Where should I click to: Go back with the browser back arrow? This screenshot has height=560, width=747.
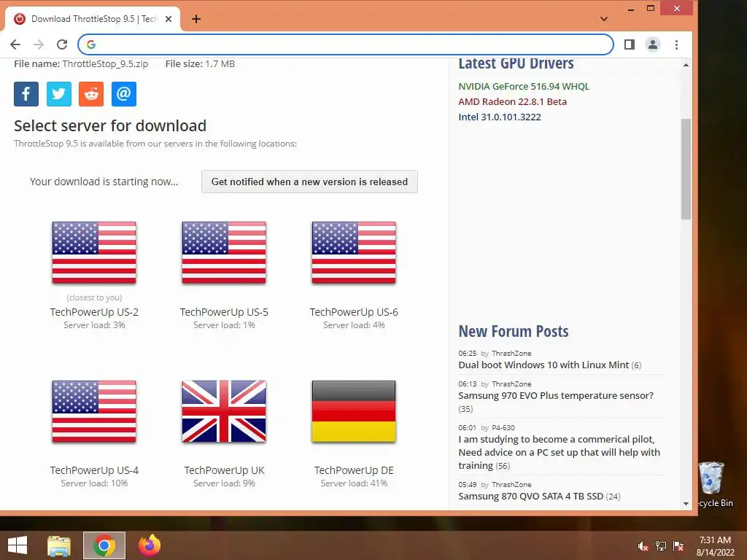[x=15, y=44]
